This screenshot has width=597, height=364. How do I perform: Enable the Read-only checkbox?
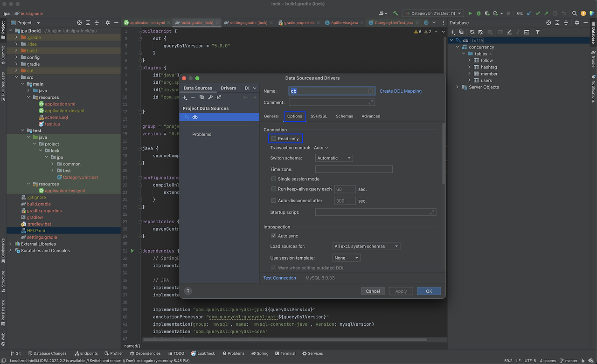[x=274, y=138]
